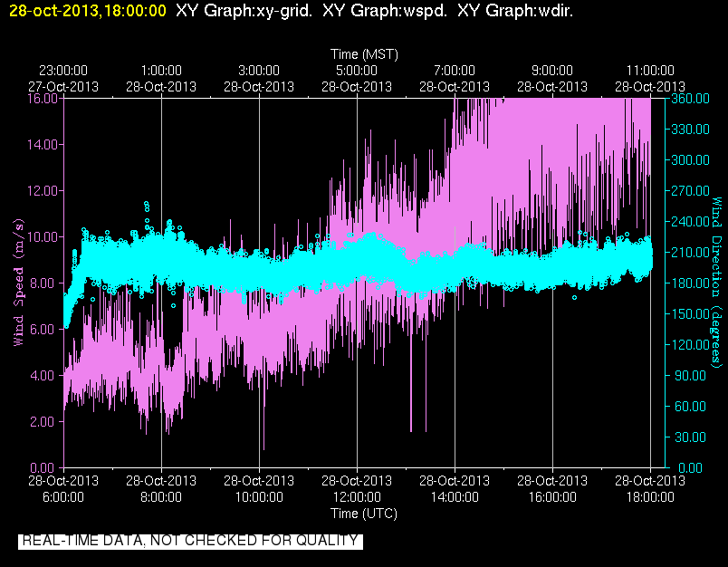
Task: Click the Wind Direction (degrees) axis label
Action: coord(717,283)
